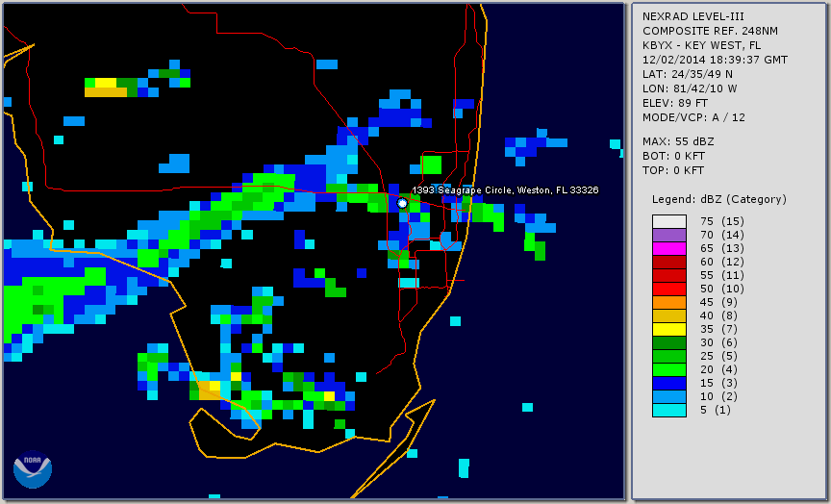Click the legend label 75 (15)
This screenshot has width=831, height=504.
[x=721, y=221]
